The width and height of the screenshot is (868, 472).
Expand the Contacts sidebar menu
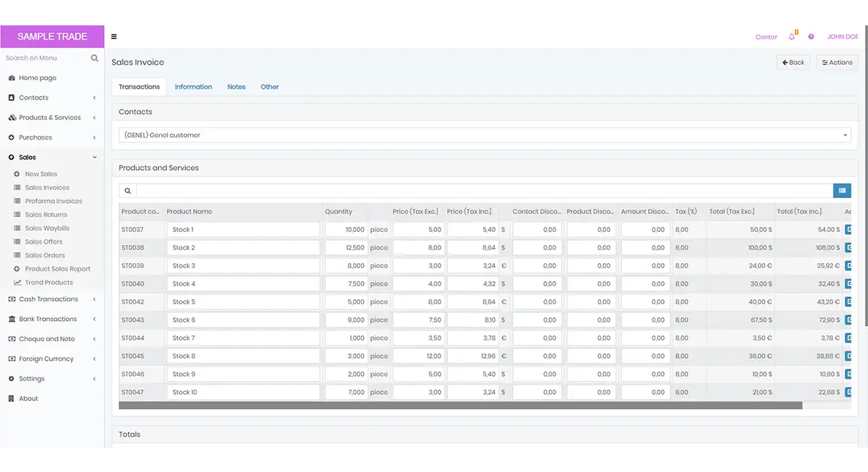(x=52, y=98)
